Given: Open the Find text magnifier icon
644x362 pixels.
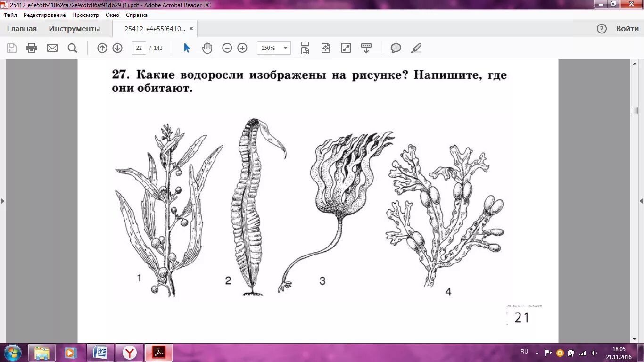Looking at the screenshot, I should pos(72,48).
